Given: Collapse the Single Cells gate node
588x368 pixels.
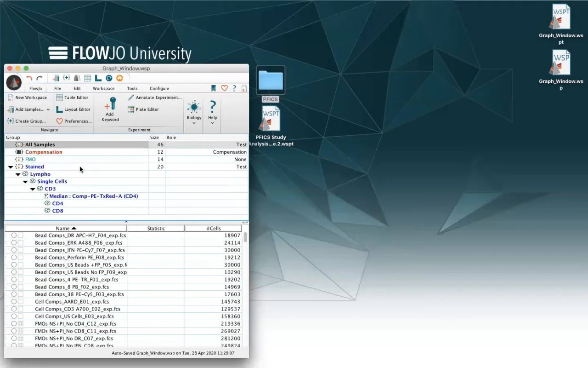Looking at the screenshot, I should coord(25,182).
